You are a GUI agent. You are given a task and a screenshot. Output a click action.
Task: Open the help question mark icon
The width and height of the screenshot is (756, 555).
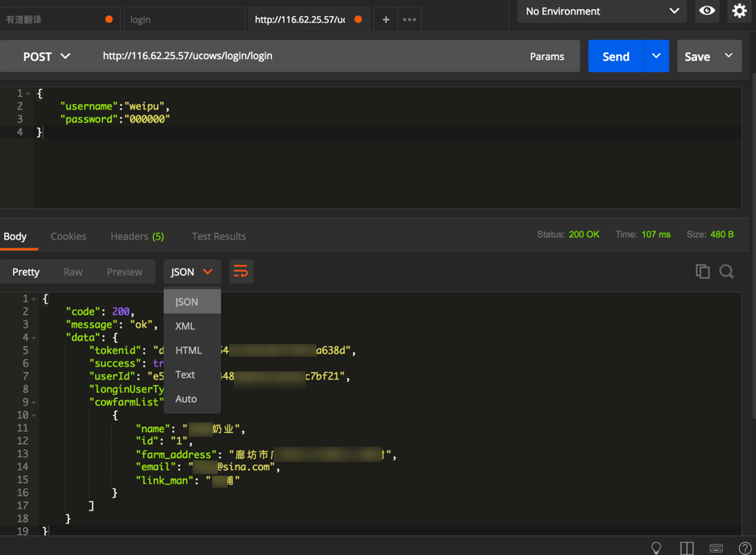[745, 548]
